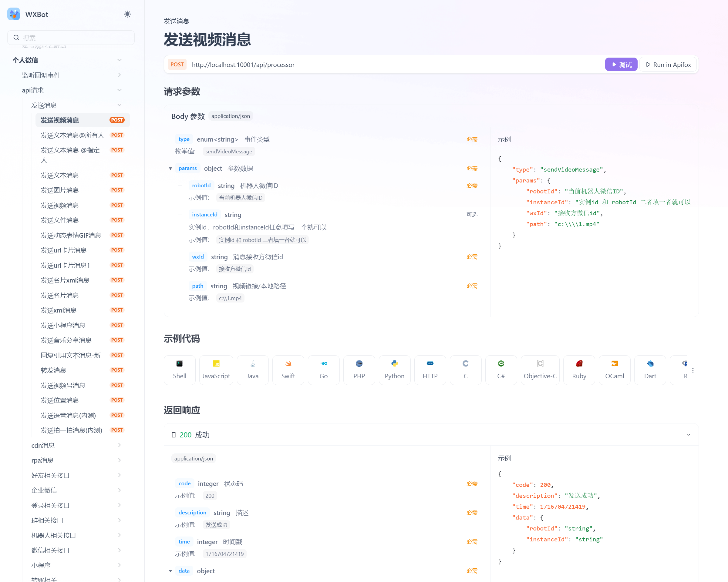Viewport: 728px width, 582px height.
Task: Click the Run in Apifox button
Action: point(668,65)
